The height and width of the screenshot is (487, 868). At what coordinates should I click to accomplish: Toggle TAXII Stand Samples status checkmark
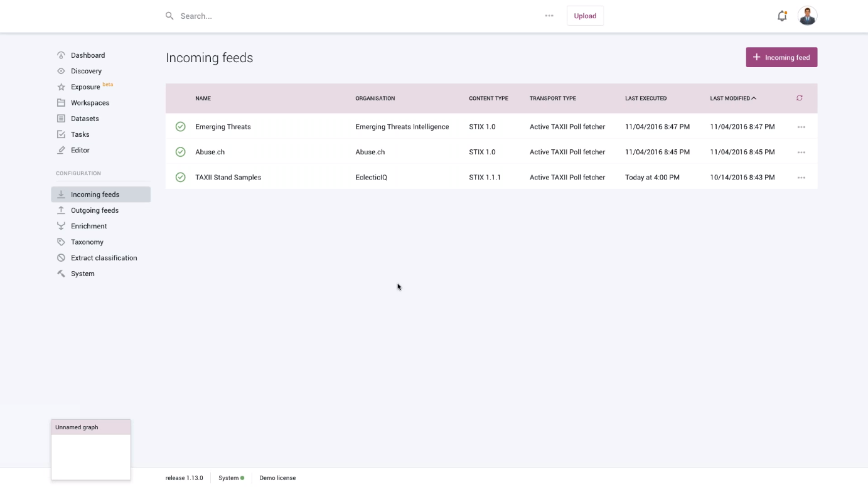(180, 177)
